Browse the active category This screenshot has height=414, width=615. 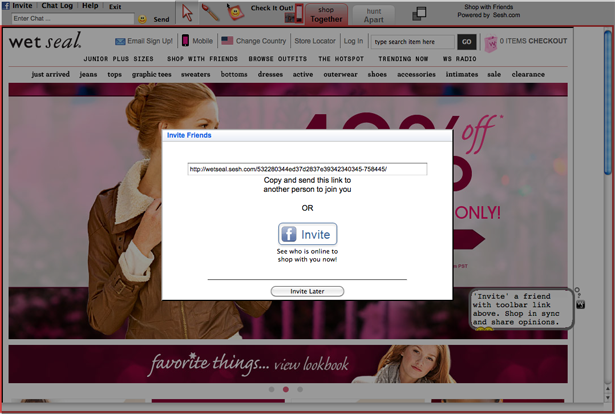coord(303,74)
